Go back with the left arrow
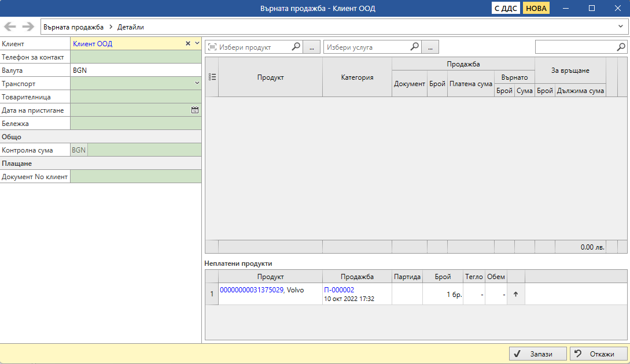The image size is (630, 364). pos(10,27)
